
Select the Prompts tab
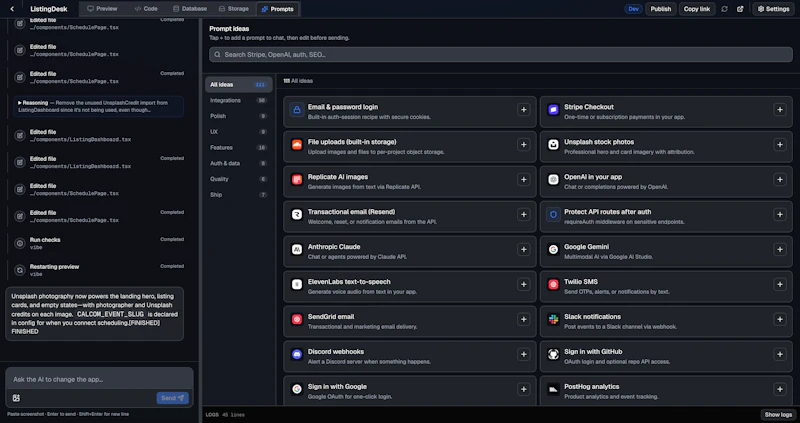point(278,9)
